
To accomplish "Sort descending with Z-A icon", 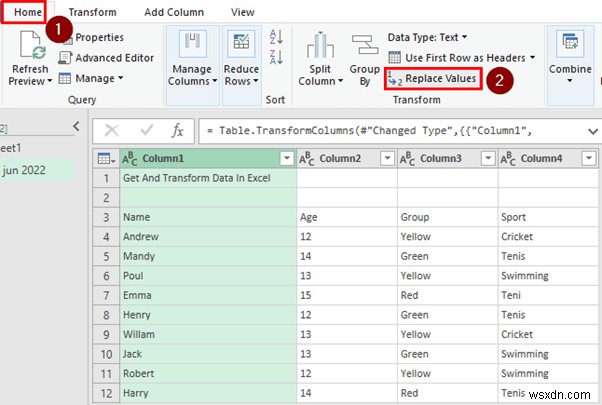I will coord(276,58).
